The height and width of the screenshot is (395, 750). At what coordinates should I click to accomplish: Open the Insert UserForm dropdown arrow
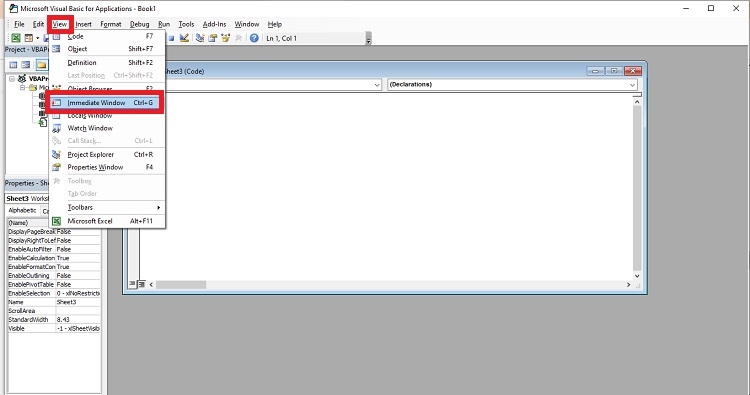click(37, 38)
